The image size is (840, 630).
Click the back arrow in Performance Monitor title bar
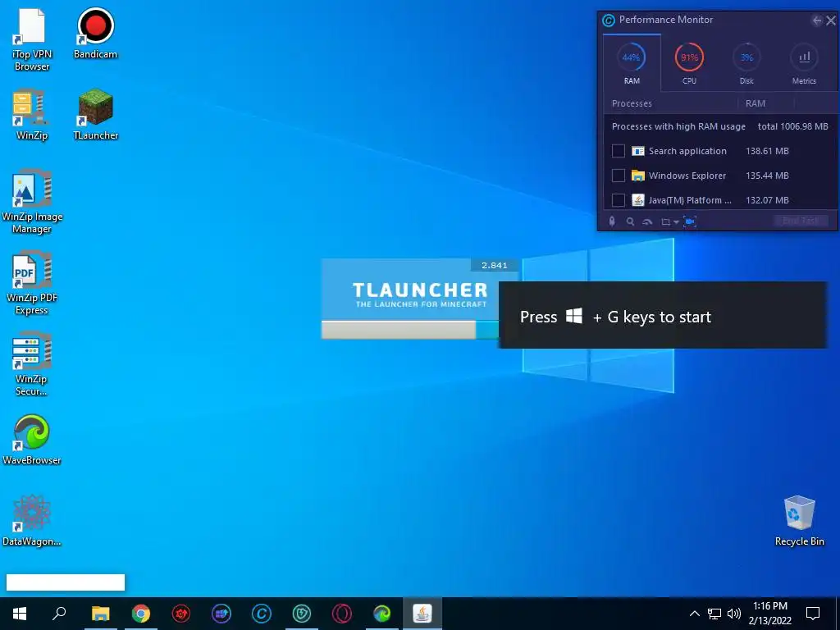[816, 21]
